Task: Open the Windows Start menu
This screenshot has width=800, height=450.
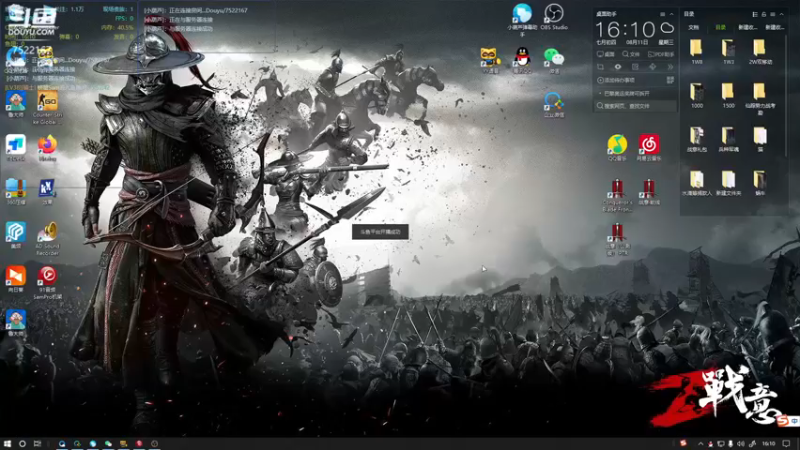Action: [x=7, y=444]
